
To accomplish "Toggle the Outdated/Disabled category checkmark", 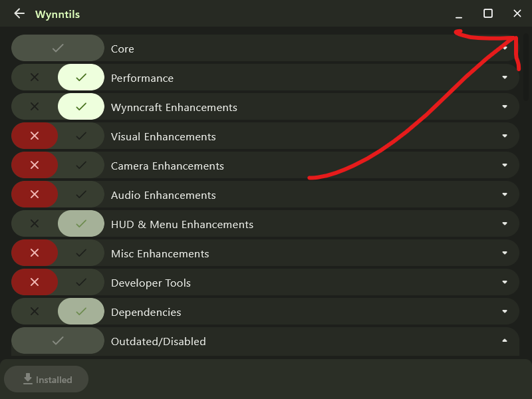I will pos(58,341).
